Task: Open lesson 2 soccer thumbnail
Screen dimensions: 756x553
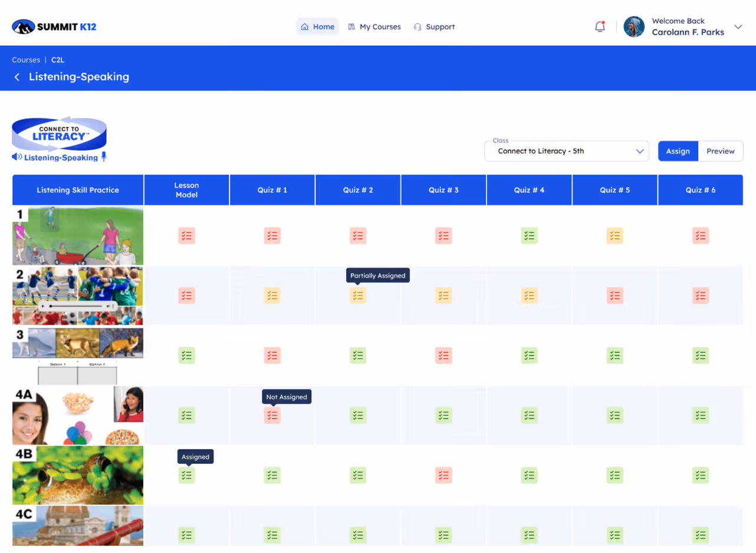Action: pyautogui.click(x=78, y=296)
